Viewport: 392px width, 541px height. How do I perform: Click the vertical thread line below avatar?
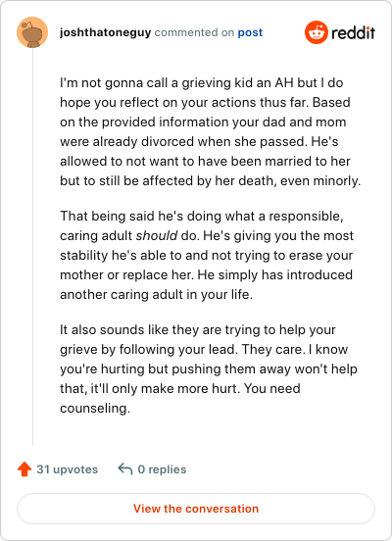[32, 247]
